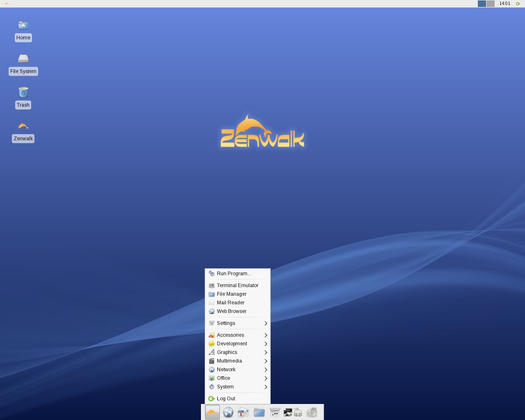Image resolution: width=525 pixels, height=420 pixels.
Task: Click the clock showing 14:01
Action: click(x=504, y=3)
